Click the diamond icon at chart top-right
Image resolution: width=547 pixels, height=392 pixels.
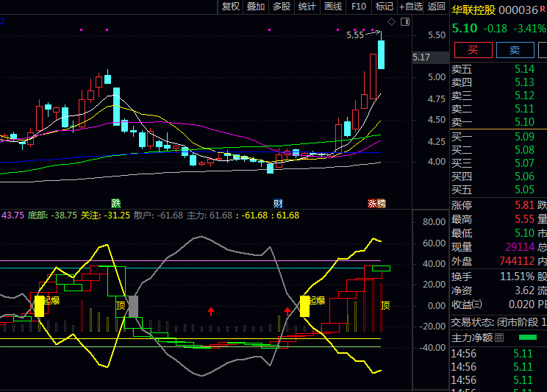pos(392,22)
